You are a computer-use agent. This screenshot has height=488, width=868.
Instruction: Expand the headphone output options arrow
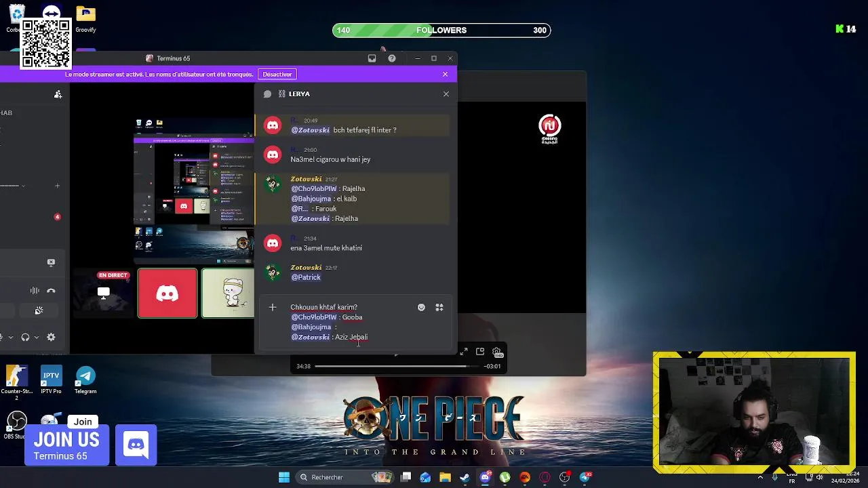pyautogui.click(x=37, y=338)
